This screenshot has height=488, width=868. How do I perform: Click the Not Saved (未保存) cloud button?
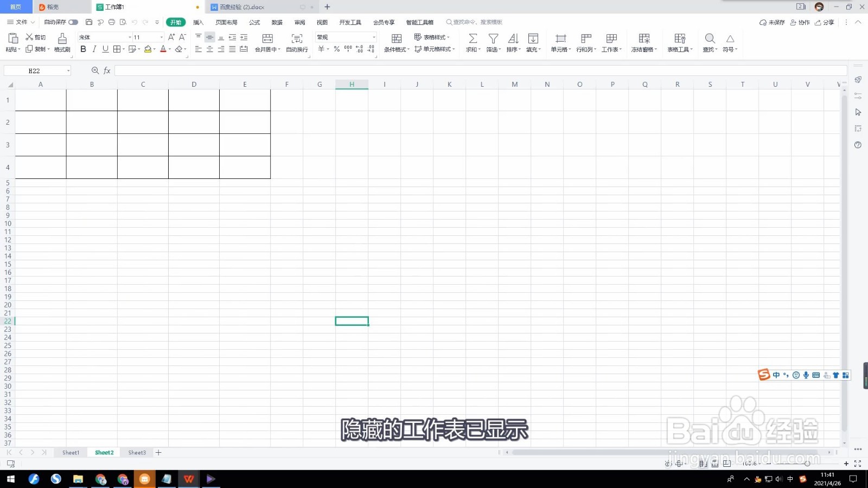[772, 22]
